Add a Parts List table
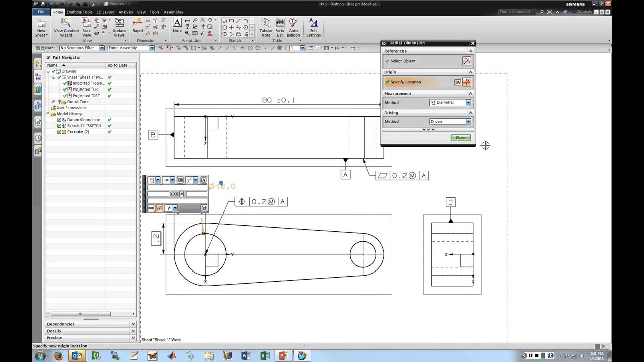The height and width of the screenshot is (362, 644). (x=280, y=28)
